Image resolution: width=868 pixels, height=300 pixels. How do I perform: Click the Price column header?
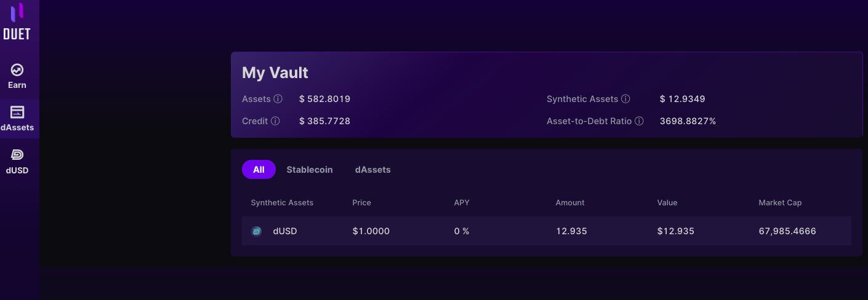click(362, 202)
